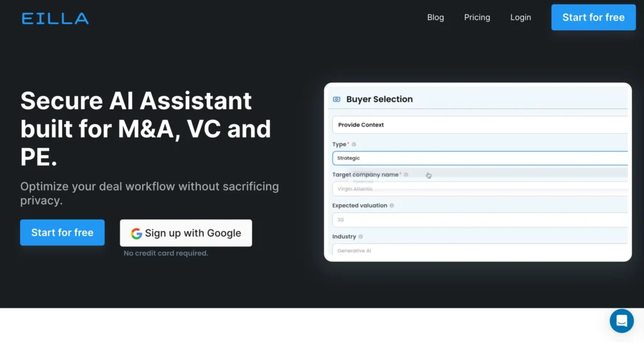Click the Buyer Selection panel icon
This screenshot has height=343, width=644.
[336, 99]
